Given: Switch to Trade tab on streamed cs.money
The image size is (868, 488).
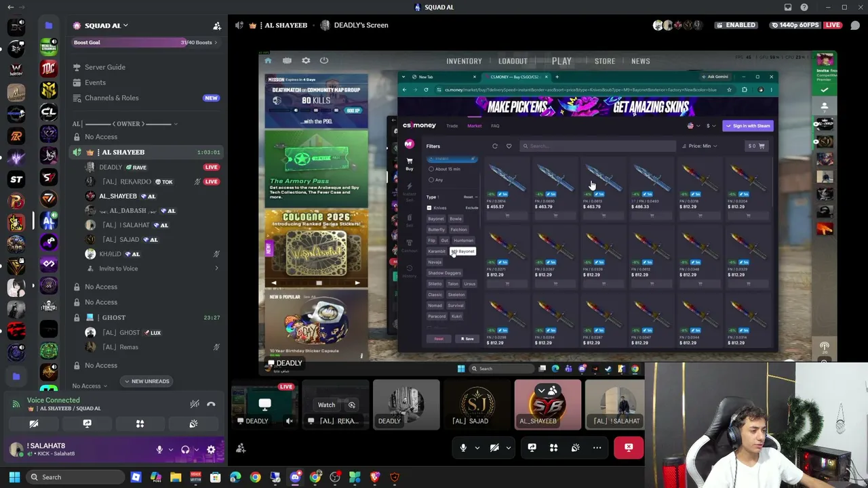Looking at the screenshot, I should coord(452,125).
